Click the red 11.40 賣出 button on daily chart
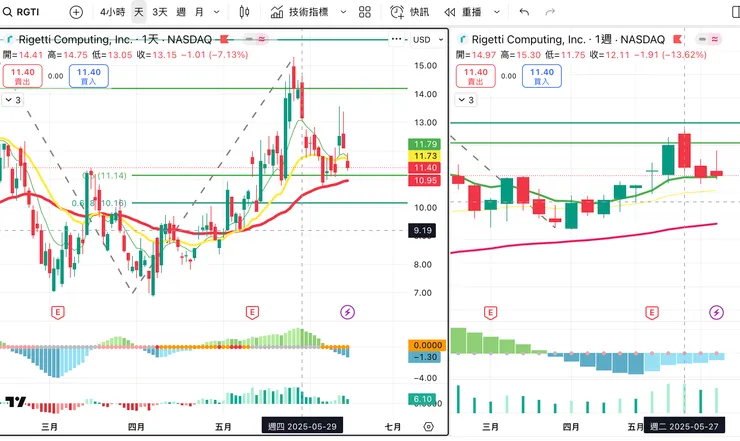 pyautogui.click(x=22, y=76)
